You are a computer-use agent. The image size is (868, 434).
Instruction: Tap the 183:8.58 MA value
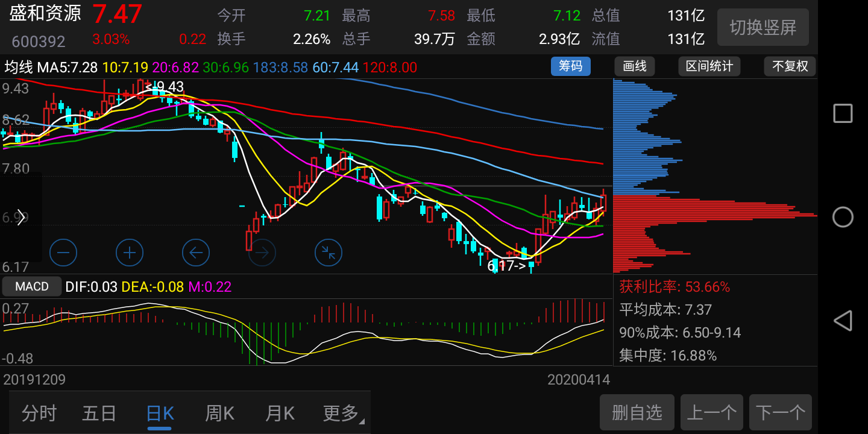(280, 67)
